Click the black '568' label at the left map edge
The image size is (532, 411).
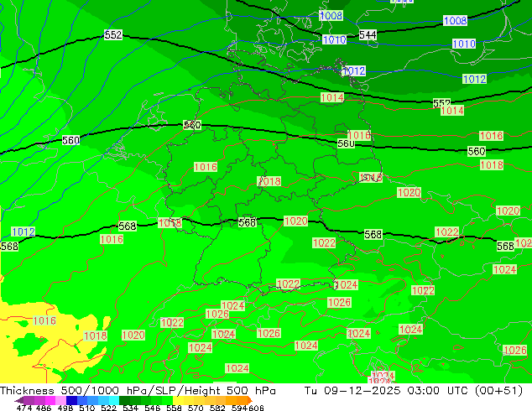(x=9, y=247)
